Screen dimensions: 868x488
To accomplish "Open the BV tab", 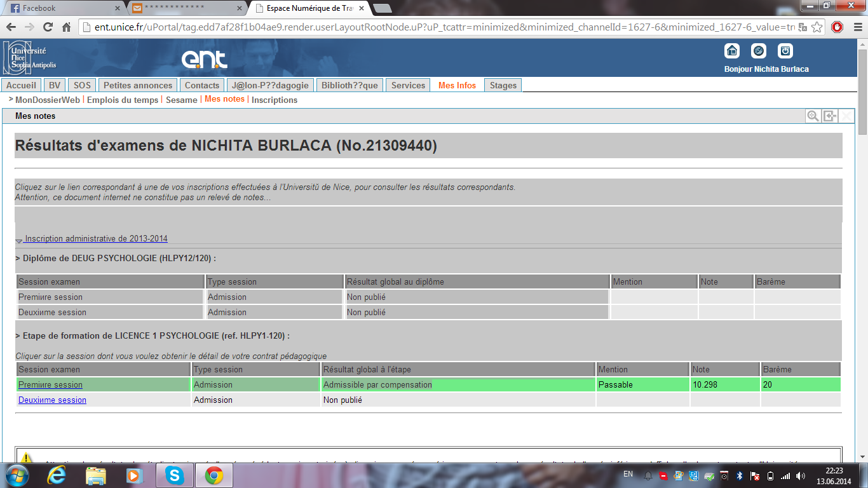I will tap(55, 85).
